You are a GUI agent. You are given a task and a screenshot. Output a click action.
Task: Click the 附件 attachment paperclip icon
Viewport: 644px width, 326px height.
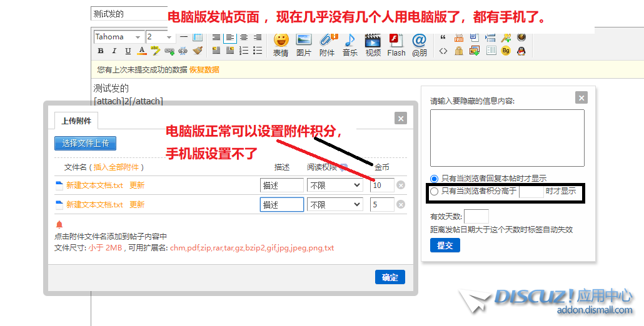pyautogui.click(x=327, y=44)
